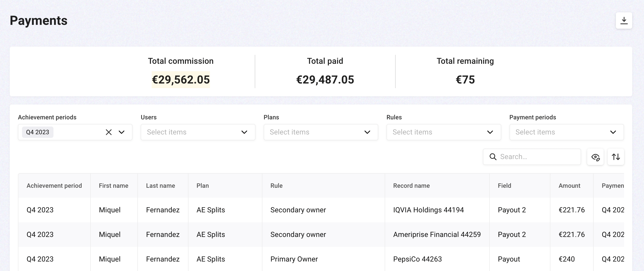Click AE Splits in the PepsiCo row

pos(211,259)
